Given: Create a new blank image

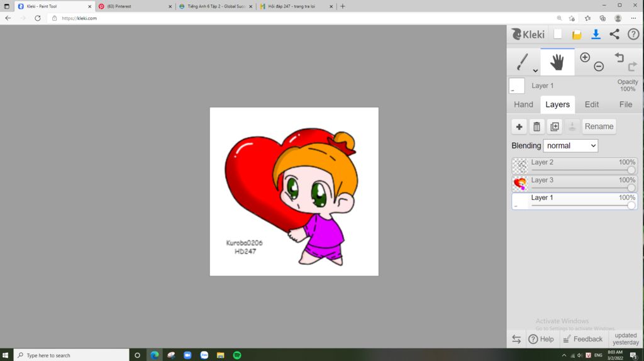Looking at the screenshot, I should (x=557, y=34).
